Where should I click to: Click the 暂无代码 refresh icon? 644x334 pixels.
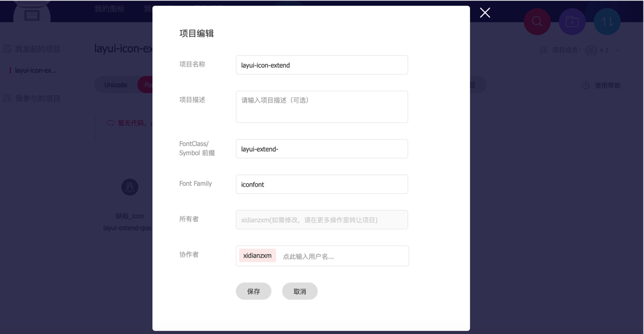pyautogui.click(x=111, y=123)
